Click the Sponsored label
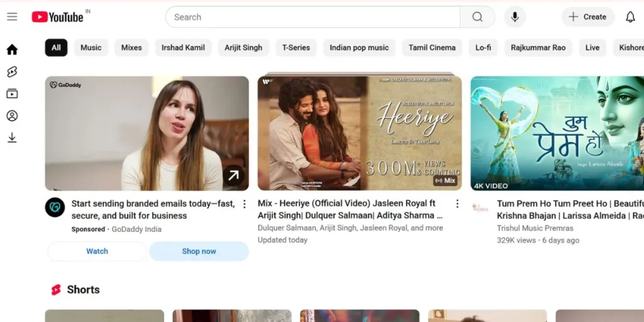 88,229
